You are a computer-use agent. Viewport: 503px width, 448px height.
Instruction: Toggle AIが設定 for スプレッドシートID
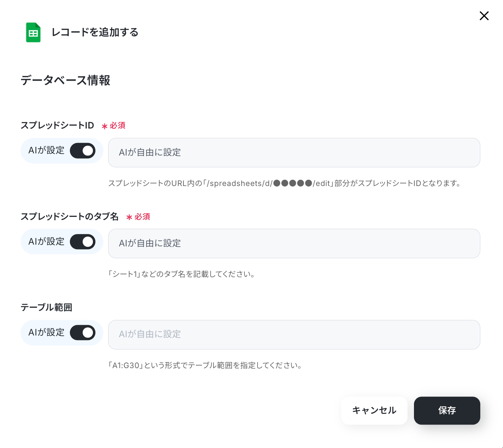click(x=83, y=151)
